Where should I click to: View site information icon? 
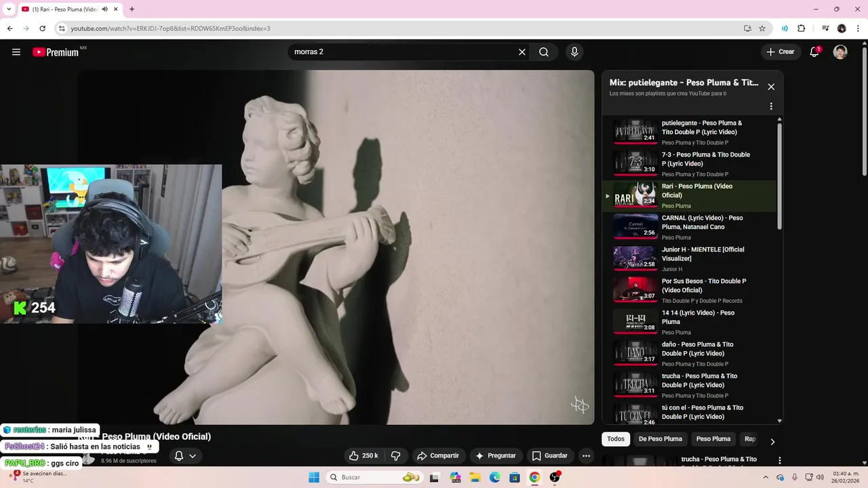pos(62,28)
